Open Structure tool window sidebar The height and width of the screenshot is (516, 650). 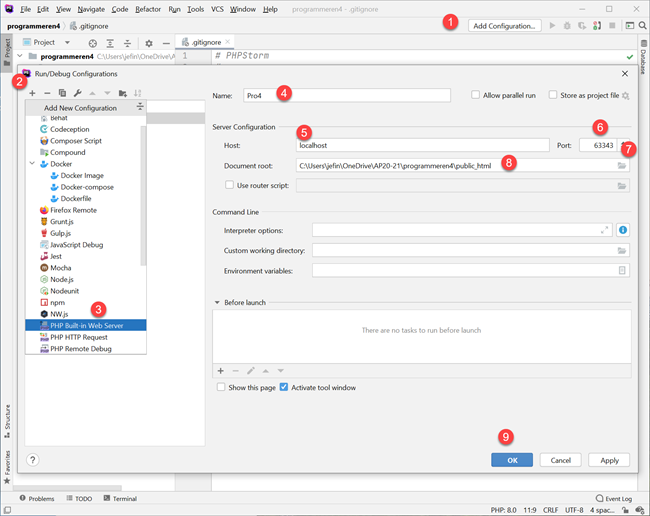click(7, 421)
